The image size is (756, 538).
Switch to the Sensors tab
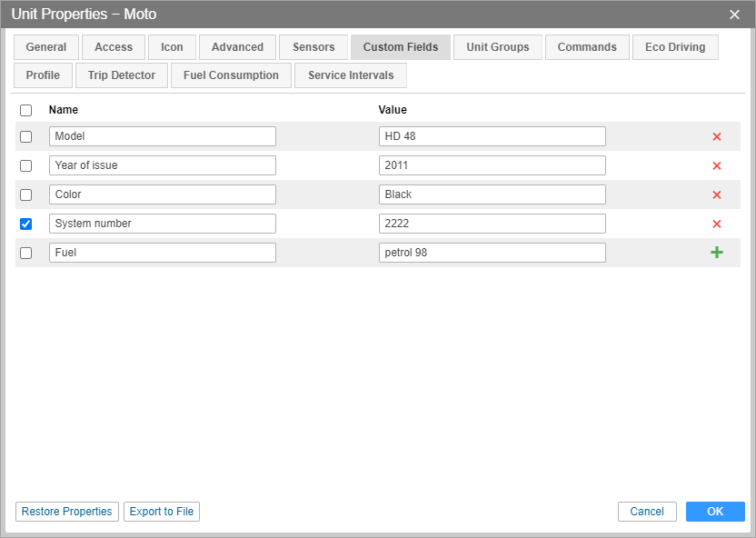tap(313, 47)
